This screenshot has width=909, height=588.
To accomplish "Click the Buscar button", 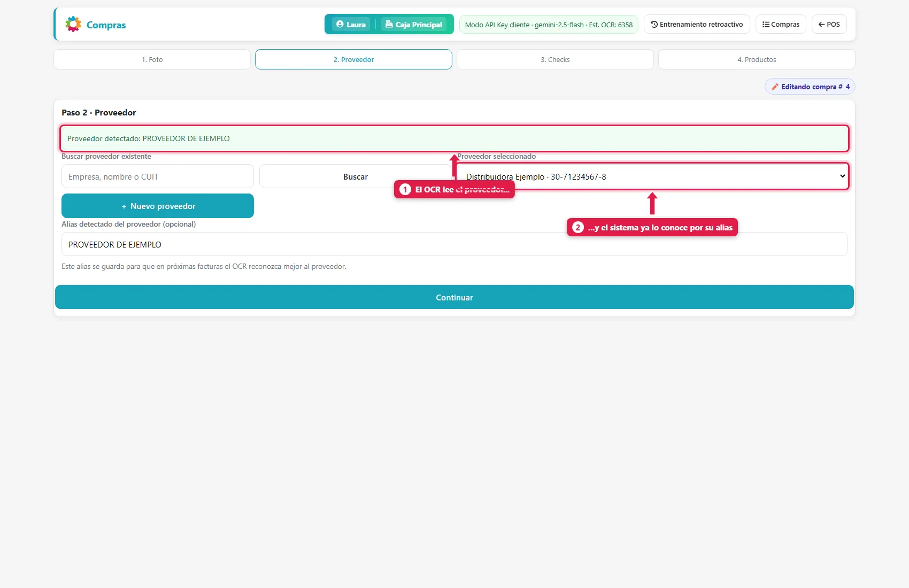I will [x=356, y=176].
